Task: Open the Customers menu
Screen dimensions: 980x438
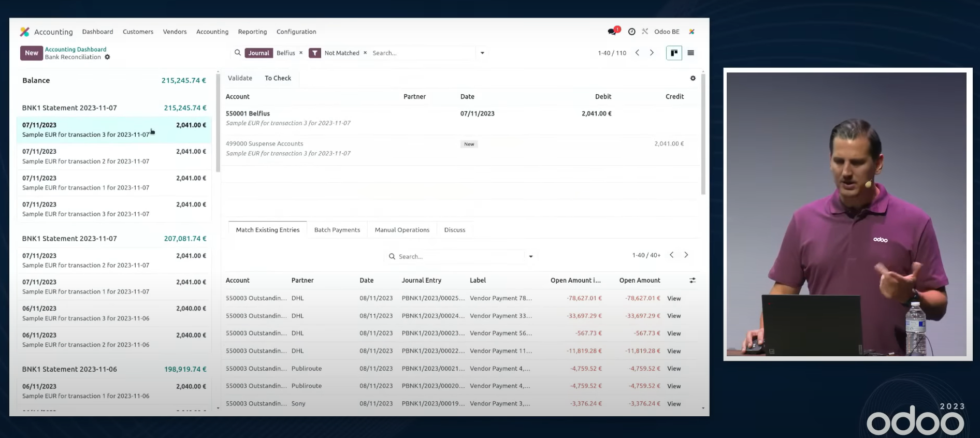Action: pyautogui.click(x=138, y=32)
